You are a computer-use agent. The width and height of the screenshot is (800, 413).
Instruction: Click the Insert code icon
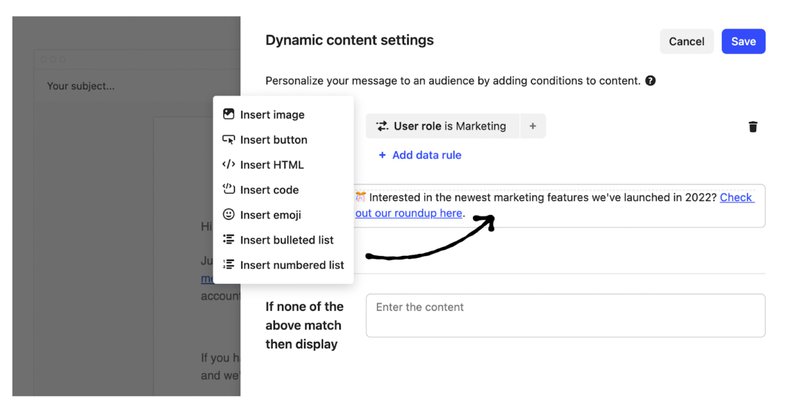pos(229,189)
